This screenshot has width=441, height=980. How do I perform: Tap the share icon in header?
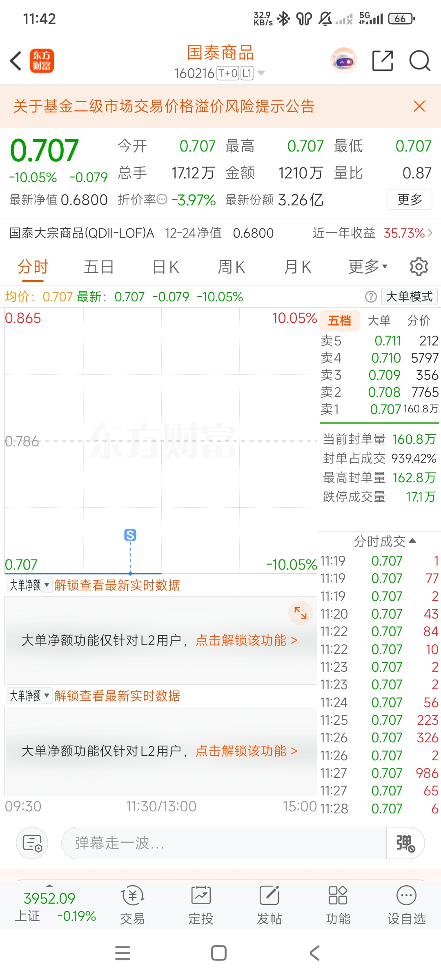383,61
